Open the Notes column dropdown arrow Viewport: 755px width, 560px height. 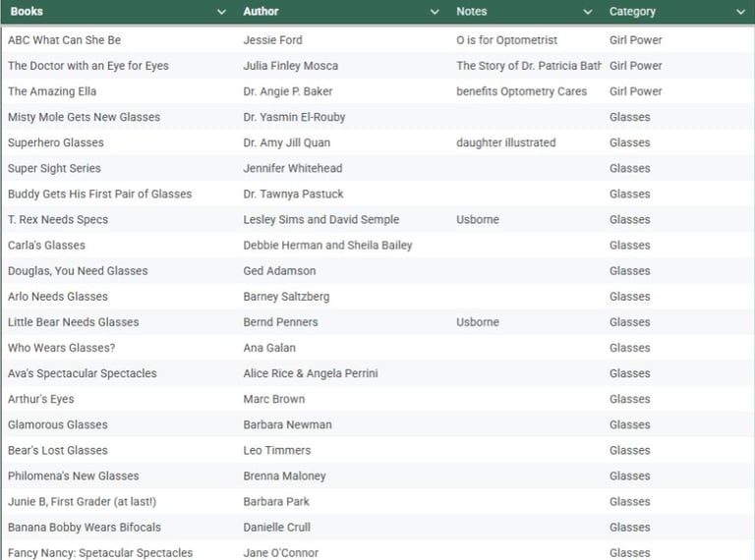(x=588, y=12)
